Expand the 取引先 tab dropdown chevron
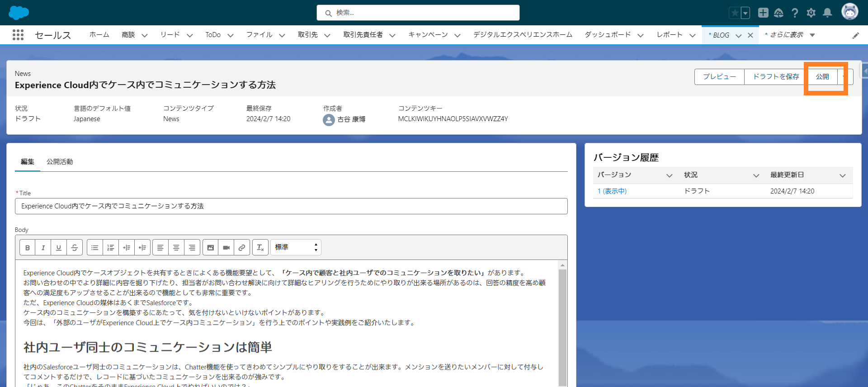The height and width of the screenshot is (387, 868). click(x=327, y=35)
